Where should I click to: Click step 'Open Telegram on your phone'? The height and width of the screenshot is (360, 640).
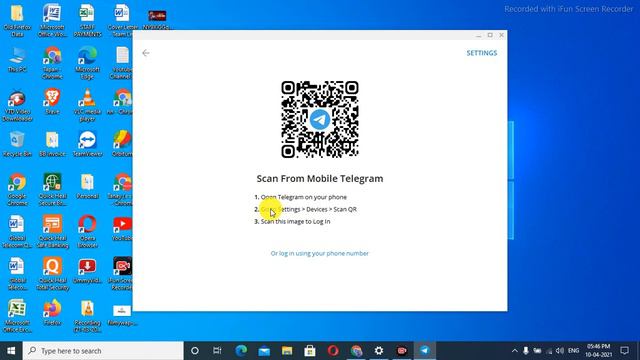click(x=304, y=197)
